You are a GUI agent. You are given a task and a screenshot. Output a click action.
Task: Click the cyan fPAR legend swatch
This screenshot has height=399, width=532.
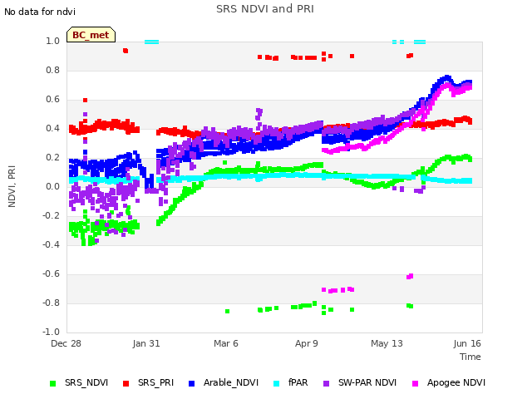(x=277, y=383)
